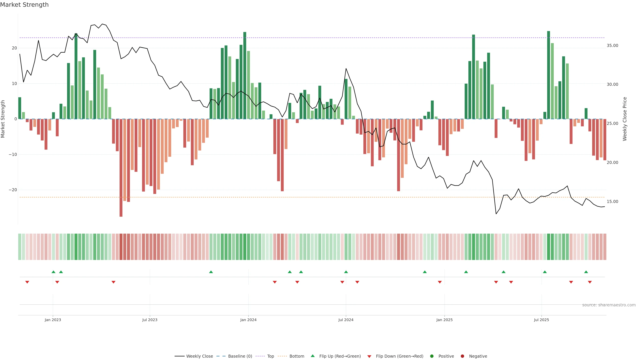Click the Jan 2024 x-axis label
644x362 pixels.
[248, 320]
